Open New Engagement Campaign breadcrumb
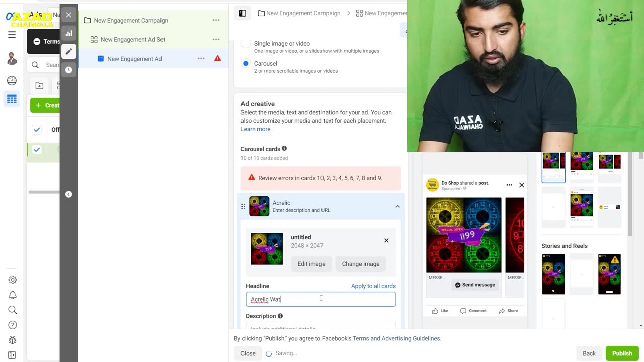The height and width of the screenshot is (362, 644). 303,13
